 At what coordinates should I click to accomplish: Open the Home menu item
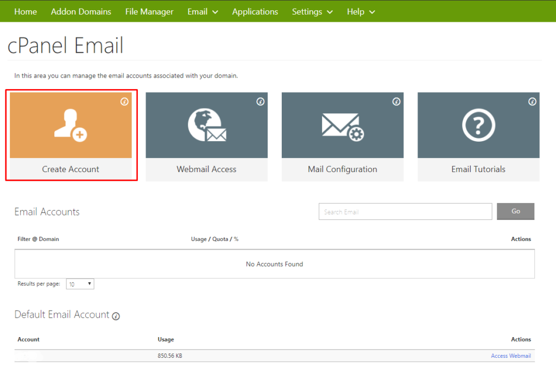pos(26,12)
